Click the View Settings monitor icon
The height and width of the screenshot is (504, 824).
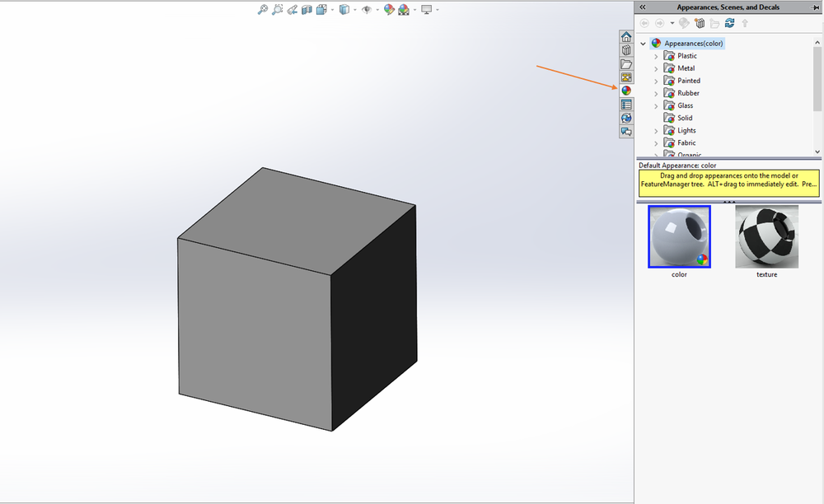[x=426, y=9]
